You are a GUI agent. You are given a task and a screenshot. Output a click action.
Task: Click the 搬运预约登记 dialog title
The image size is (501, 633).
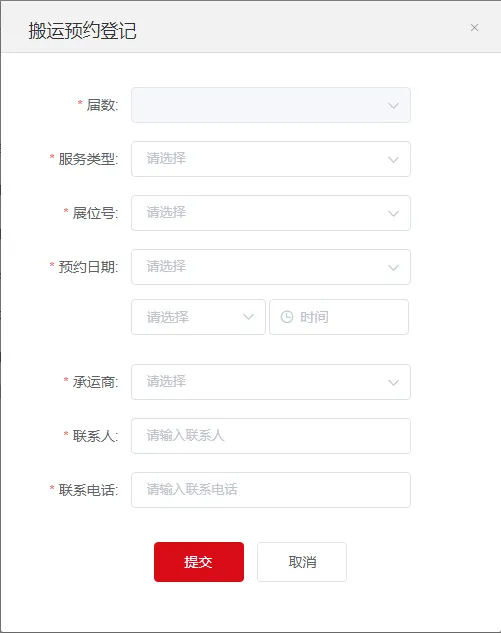(x=82, y=31)
